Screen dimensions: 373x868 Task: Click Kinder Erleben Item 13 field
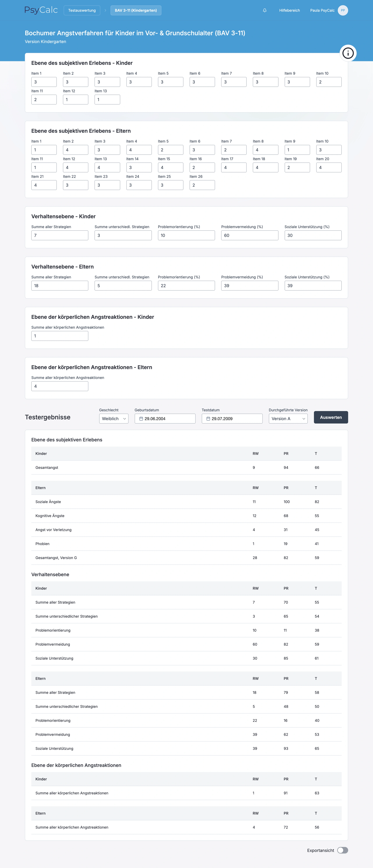pos(107,99)
